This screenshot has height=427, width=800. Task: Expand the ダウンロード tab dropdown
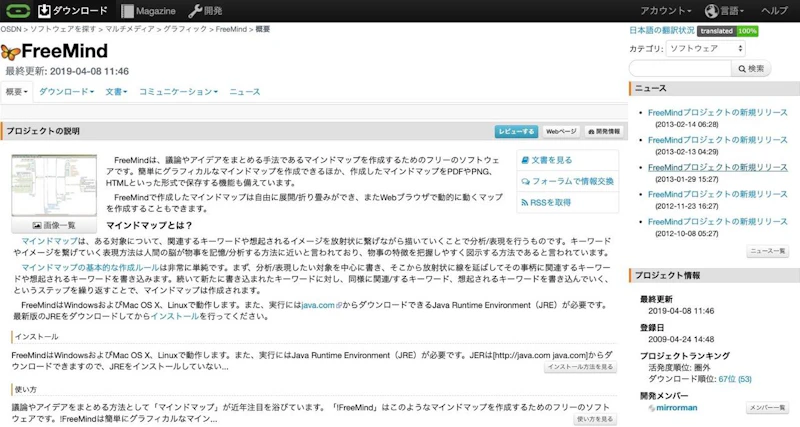[x=66, y=92]
